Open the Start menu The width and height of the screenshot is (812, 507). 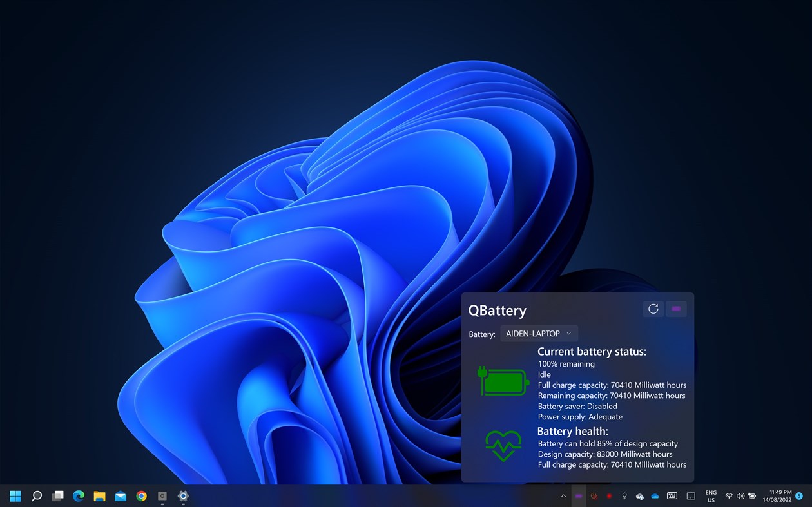click(14, 496)
